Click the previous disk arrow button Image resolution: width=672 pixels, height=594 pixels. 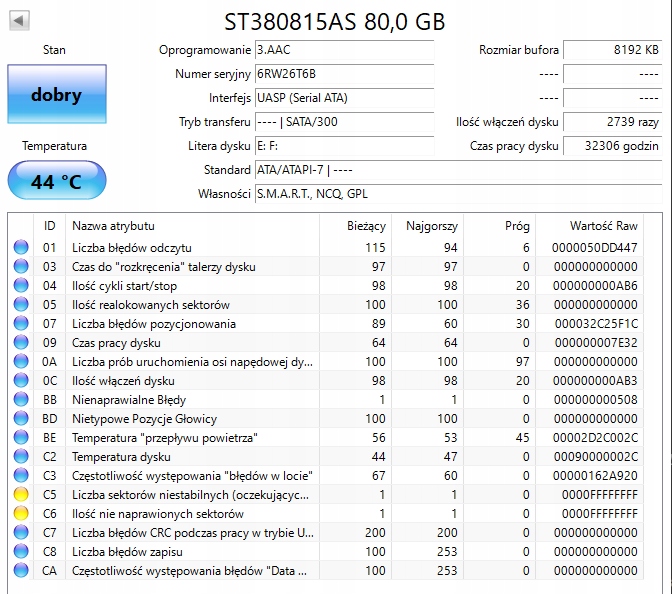(x=20, y=21)
